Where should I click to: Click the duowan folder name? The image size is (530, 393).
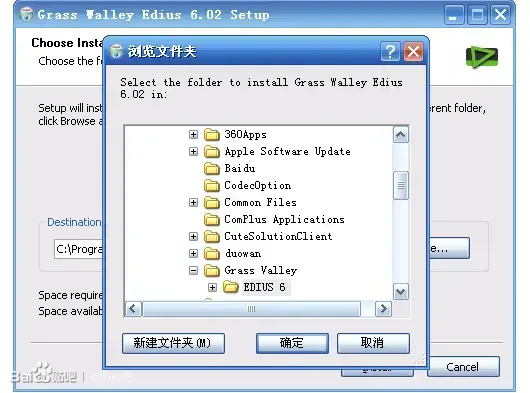[243, 253]
